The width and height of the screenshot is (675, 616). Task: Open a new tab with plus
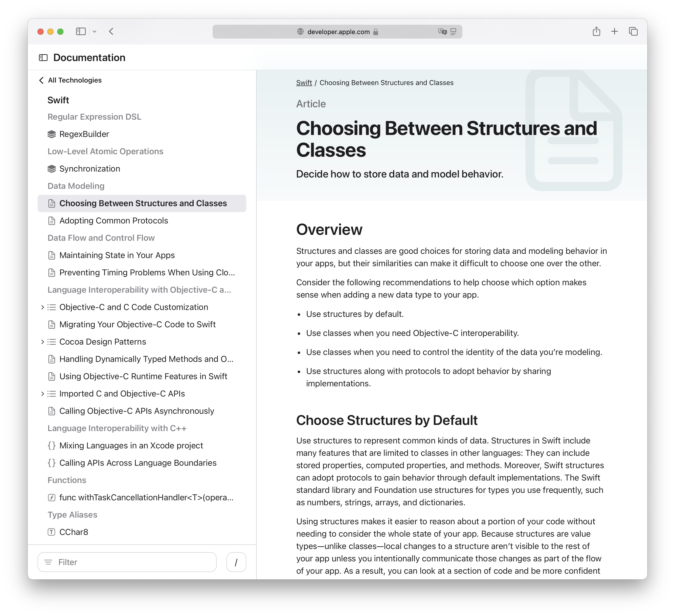click(614, 31)
